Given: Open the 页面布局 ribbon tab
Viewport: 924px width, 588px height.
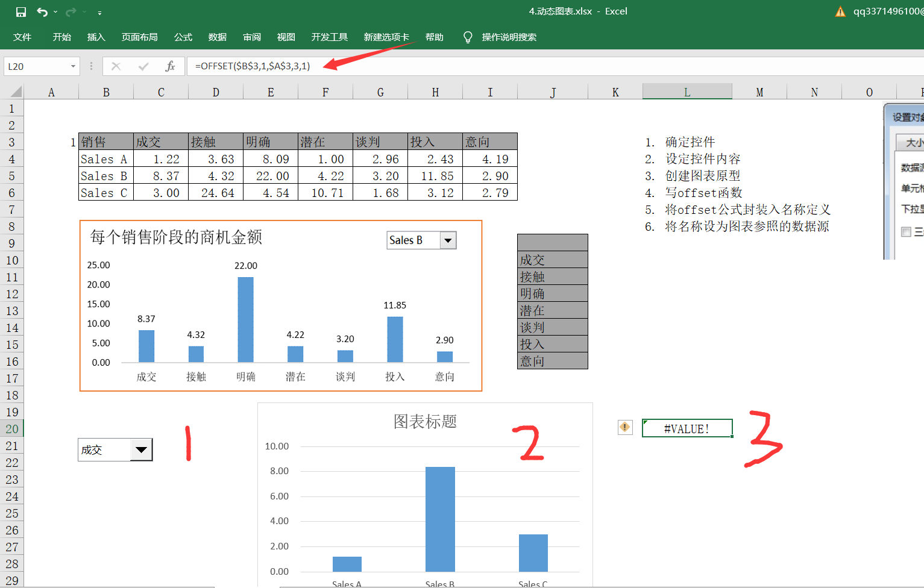Looking at the screenshot, I should pyautogui.click(x=140, y=37).
